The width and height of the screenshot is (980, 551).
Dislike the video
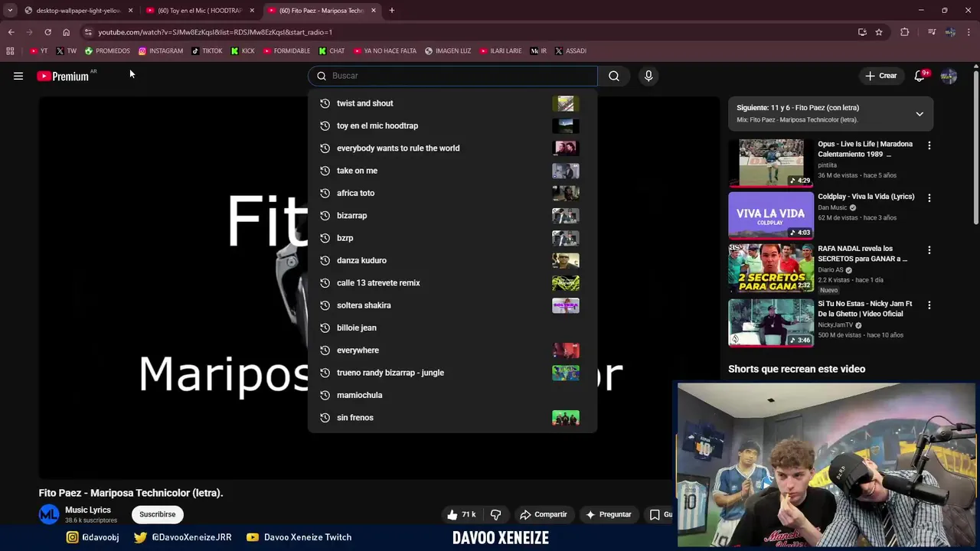tap(495, 514)
